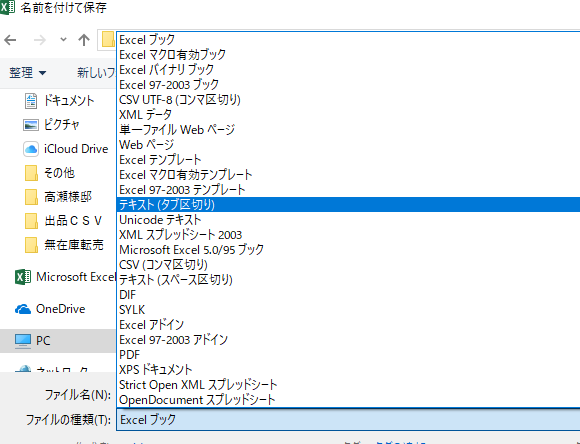Choose Web ページ format
The image size is (580, 444).
(x=348, y=145)
